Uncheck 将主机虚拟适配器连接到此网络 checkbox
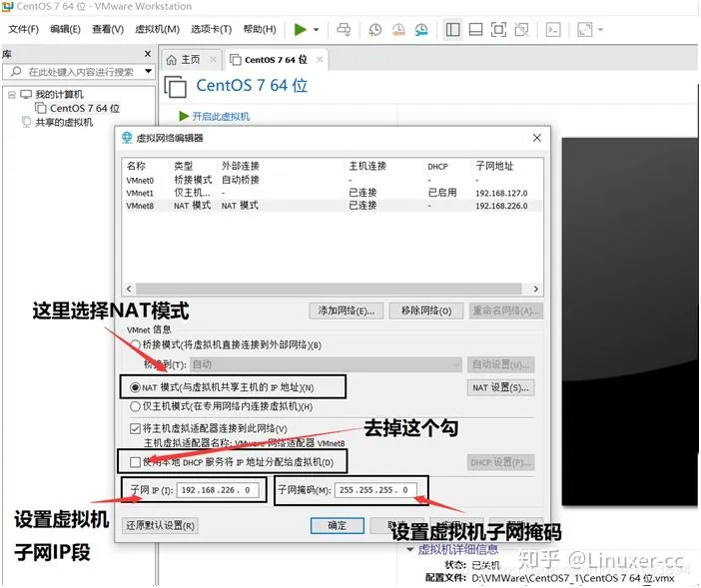 pos(136,428)
